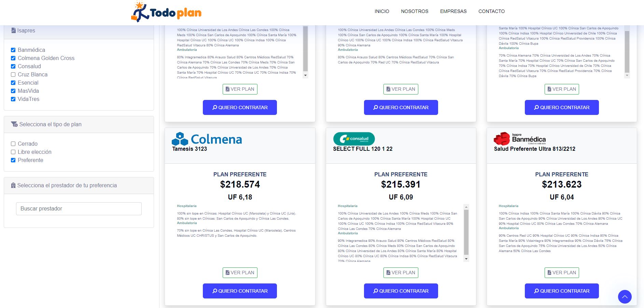Open VER PLAN for Salud Preferente Ultra

pos(561,273)
